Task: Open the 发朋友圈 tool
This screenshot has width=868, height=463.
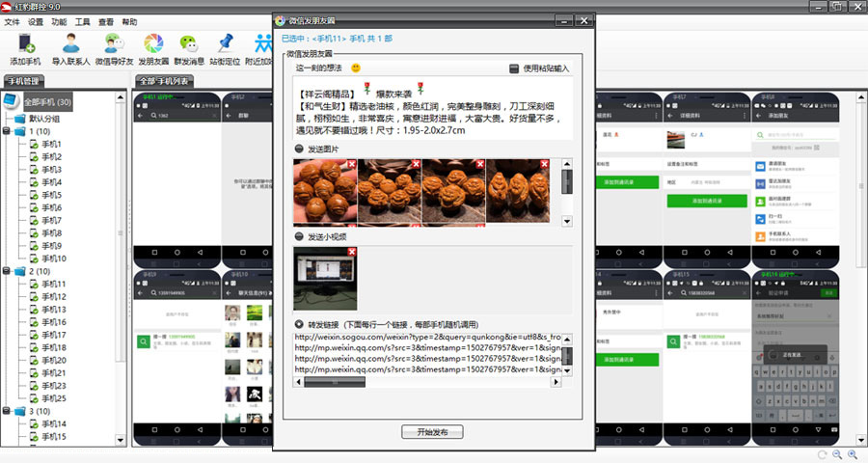Action: point(153,43)
